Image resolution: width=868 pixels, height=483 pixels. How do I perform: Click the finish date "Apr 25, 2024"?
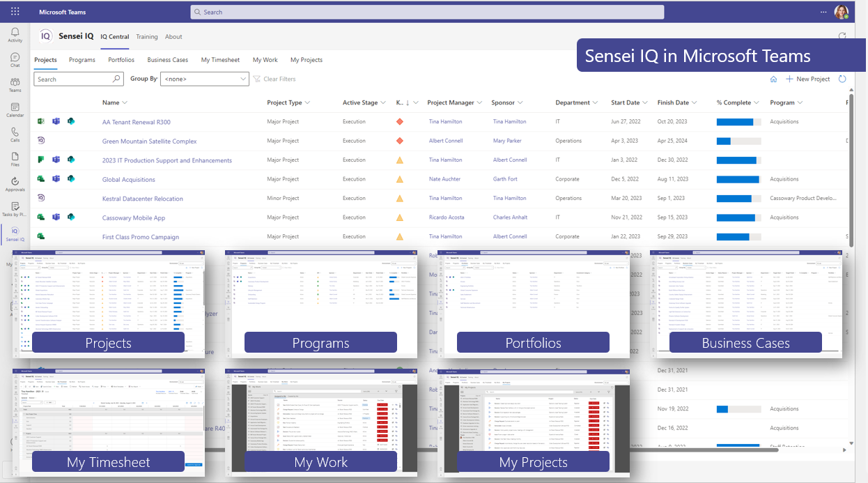coord(672,141)
